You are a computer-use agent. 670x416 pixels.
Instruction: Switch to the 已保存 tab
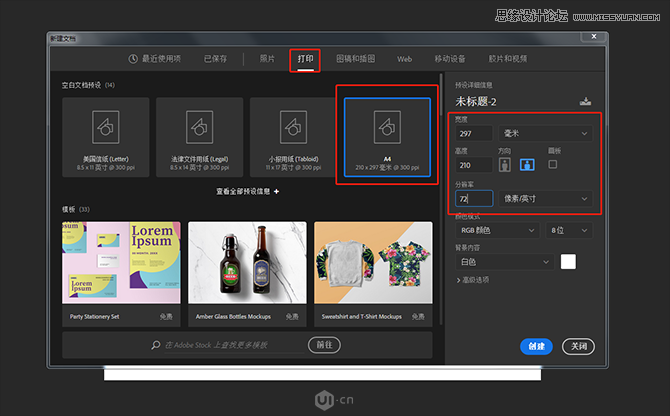(x=215, y=59)
